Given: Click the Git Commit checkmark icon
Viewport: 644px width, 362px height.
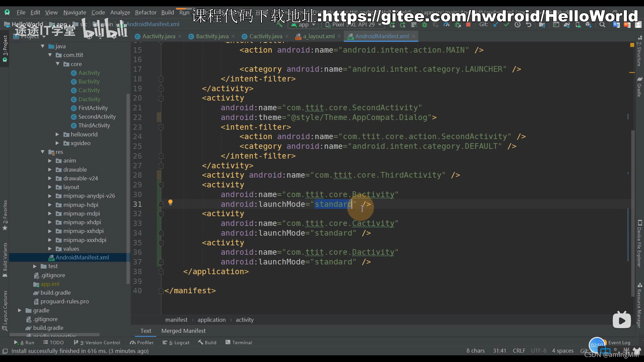Looking at the screenshot, I should pos(506,25).
